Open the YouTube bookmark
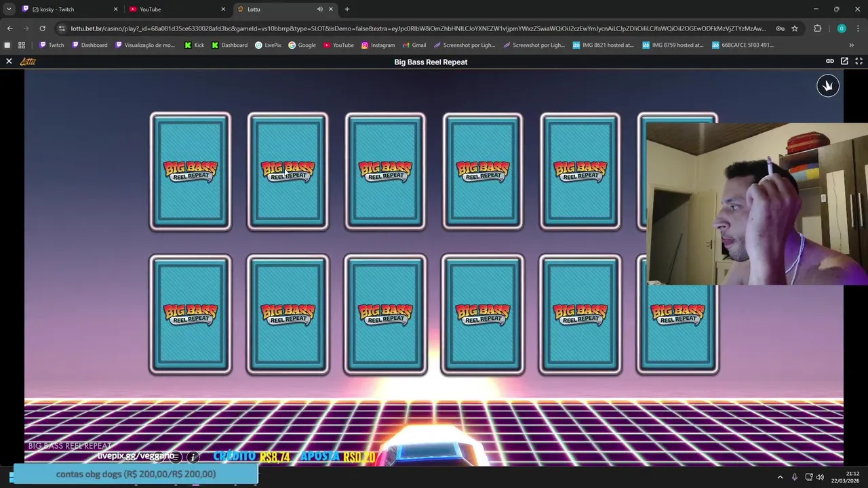The image size is (868, 488). [x=338, y=45]
